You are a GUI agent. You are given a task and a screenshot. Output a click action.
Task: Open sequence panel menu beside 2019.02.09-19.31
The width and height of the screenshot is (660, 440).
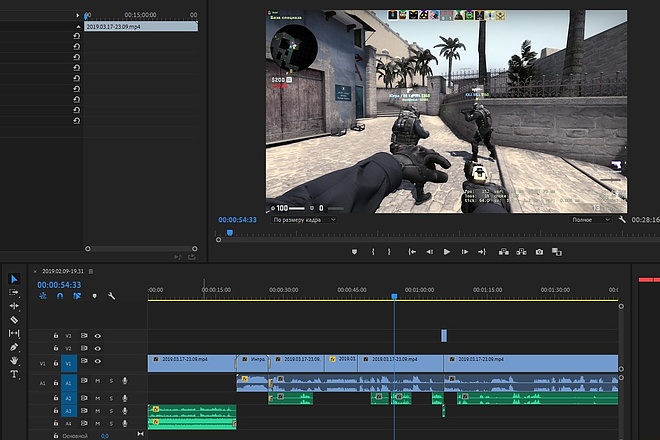[x=91, y=271]
